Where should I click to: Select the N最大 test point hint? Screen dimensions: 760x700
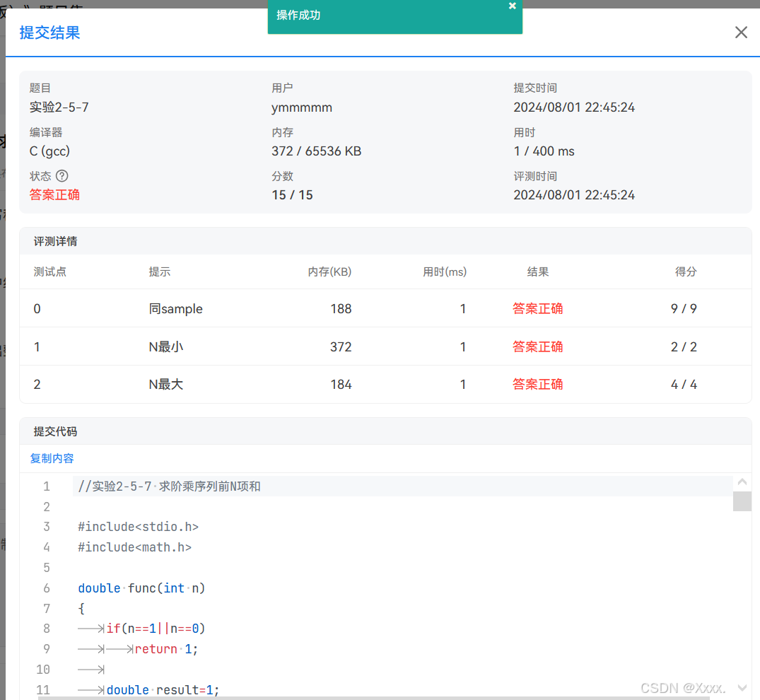[x=165, y=385]
